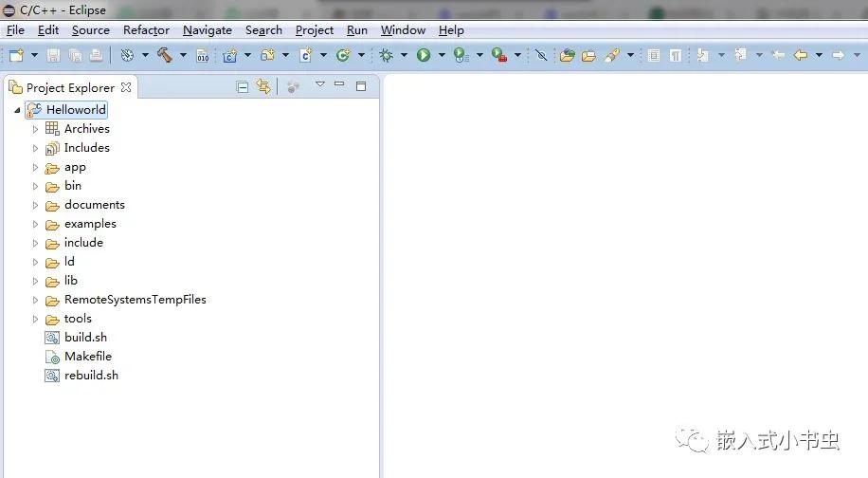Click the New C/C++ Project icon

[x=229, y=55]
